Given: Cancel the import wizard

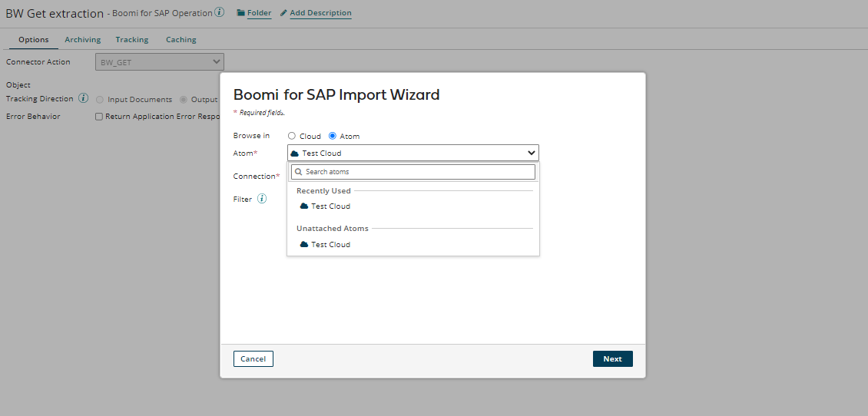Looking at the screenshot, I should pyautogui.click(x=253, y=359).
